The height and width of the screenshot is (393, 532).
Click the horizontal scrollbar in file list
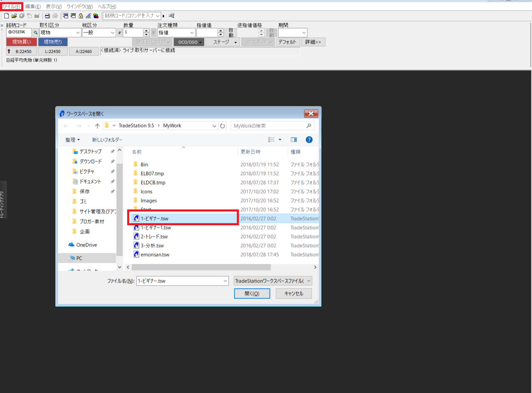tap(201, 267)
